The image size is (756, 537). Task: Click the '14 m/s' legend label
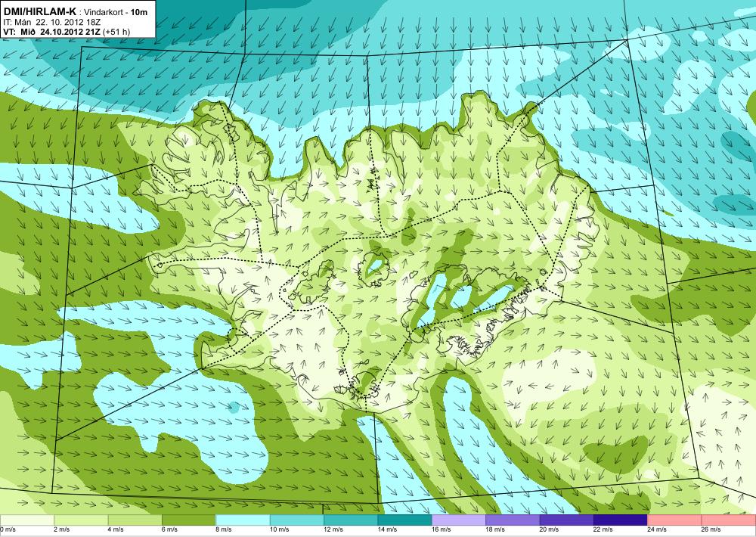388,529
